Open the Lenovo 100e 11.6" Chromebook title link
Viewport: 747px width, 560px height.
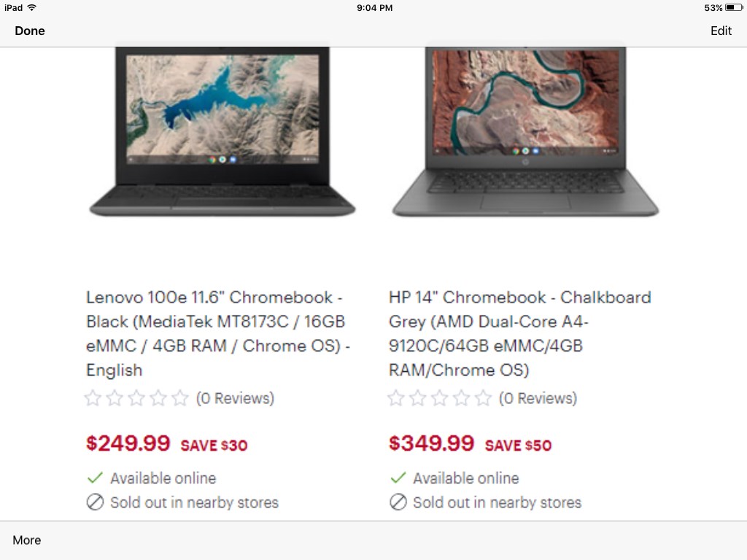218,333
